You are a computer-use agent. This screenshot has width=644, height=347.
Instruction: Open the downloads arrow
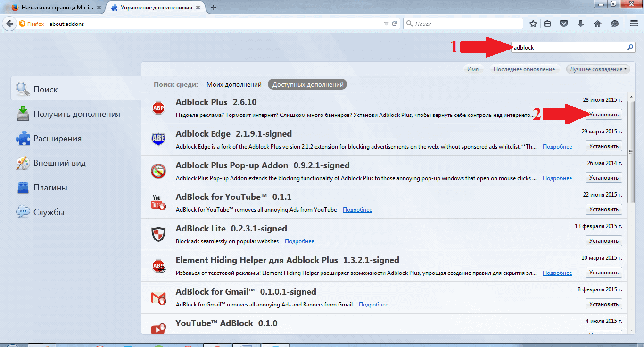[580, 24]
